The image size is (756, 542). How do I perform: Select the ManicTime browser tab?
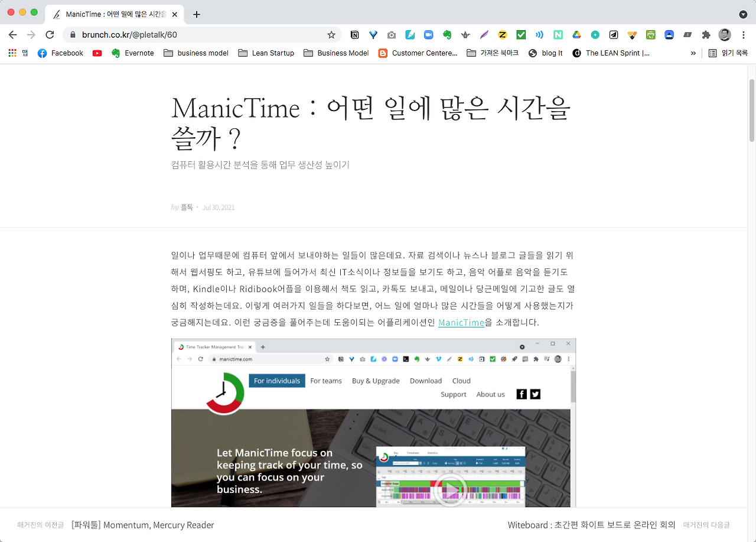(115, 14)
